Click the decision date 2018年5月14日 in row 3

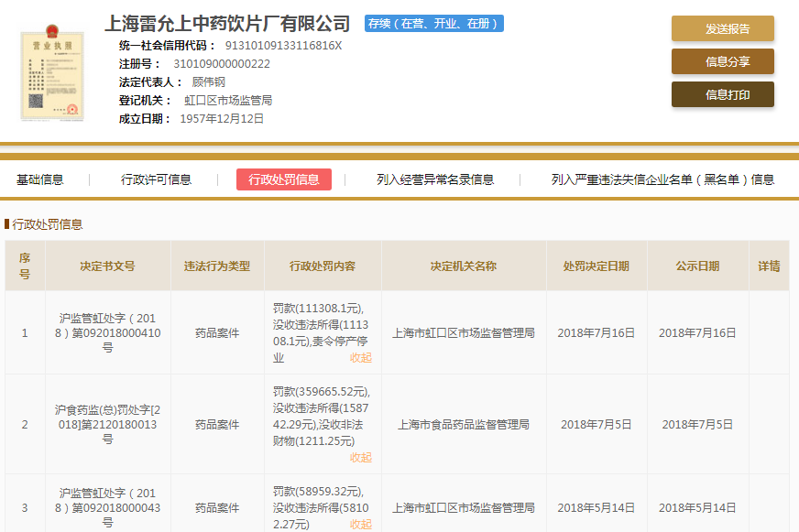[x=597, y=507]
